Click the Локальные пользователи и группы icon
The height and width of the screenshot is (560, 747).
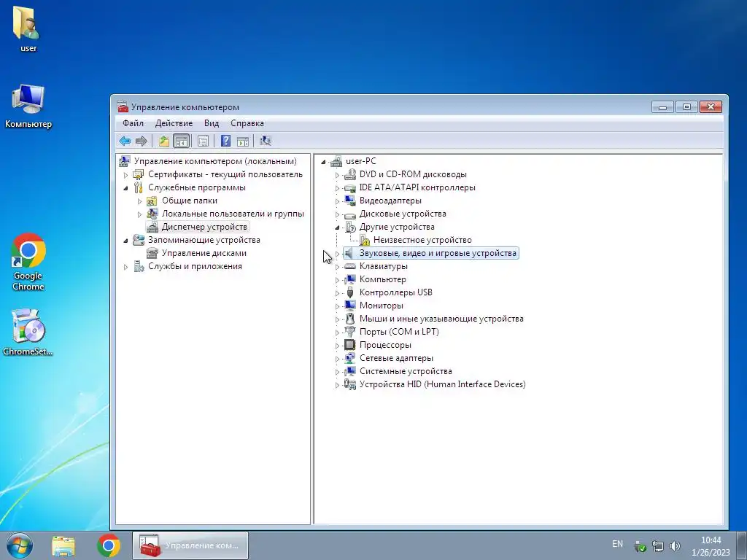coord(152,214)
